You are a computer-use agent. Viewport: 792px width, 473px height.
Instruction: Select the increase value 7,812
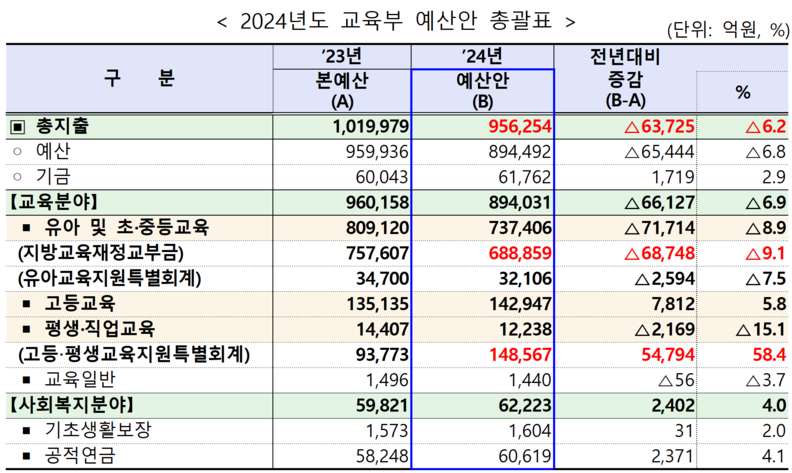click(x=672, y=304)
